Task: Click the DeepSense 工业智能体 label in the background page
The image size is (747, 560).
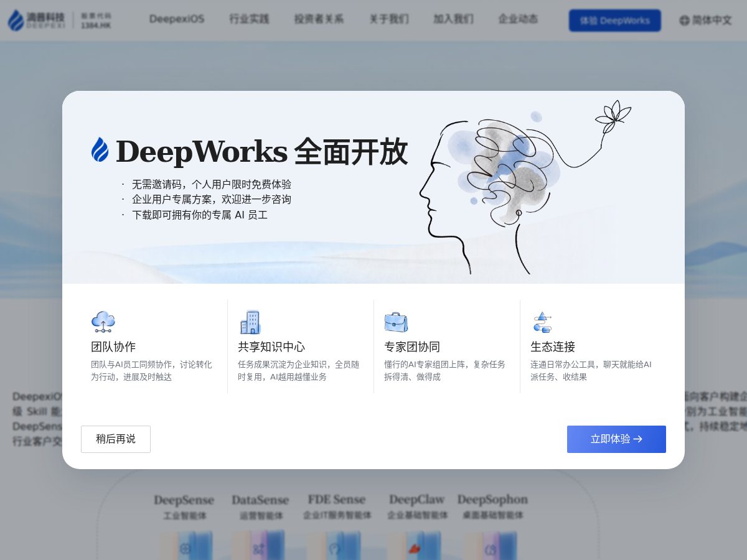Action: coord(184,507)
